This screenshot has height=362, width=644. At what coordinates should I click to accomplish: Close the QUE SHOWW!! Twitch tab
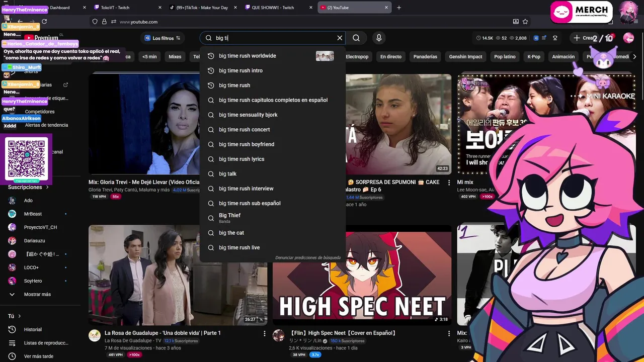pos(311,8)
